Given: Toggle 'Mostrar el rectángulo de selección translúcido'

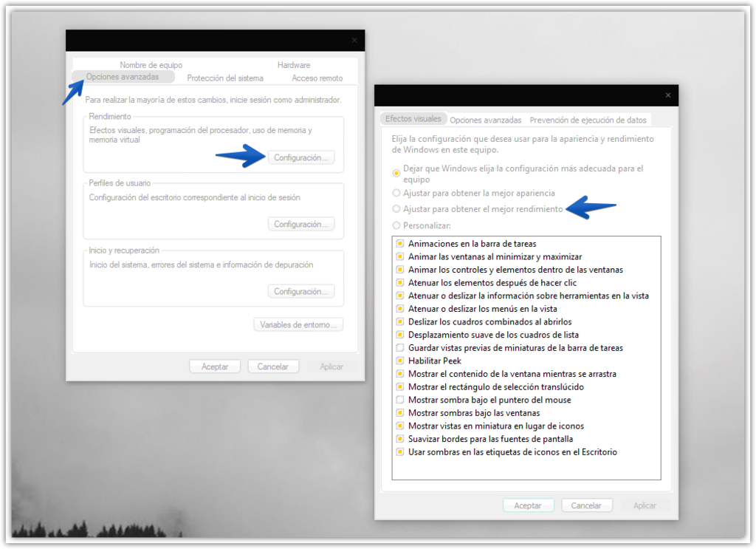Looking at the screenshot, I should (400, 387).
